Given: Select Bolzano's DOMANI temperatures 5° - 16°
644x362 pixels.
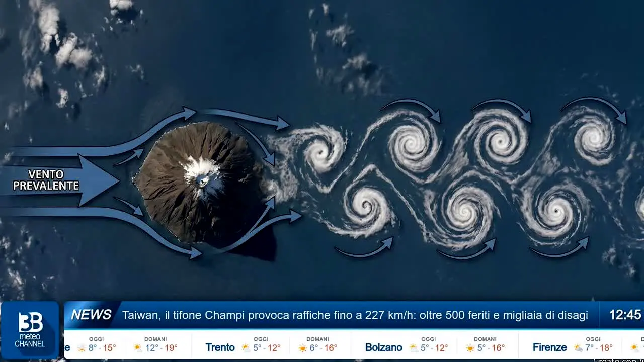Looking at the screenshot, I should point(491,348).
